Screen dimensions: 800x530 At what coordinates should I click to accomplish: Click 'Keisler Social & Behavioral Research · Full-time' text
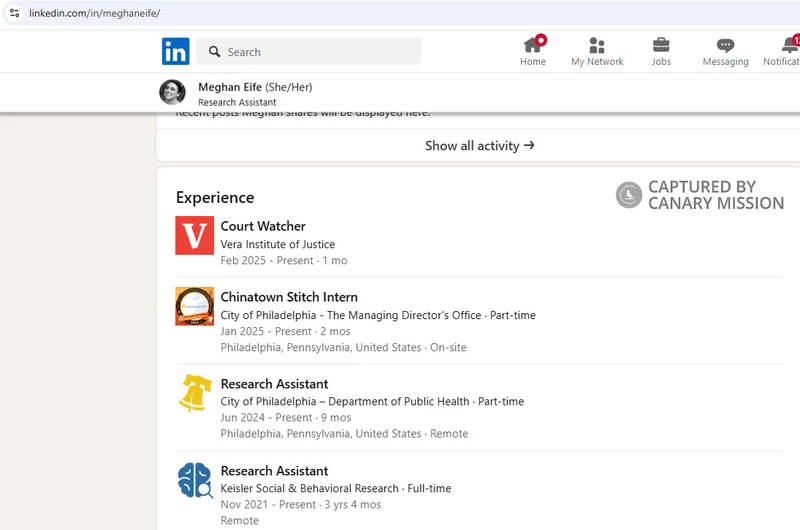pos(336,488)
